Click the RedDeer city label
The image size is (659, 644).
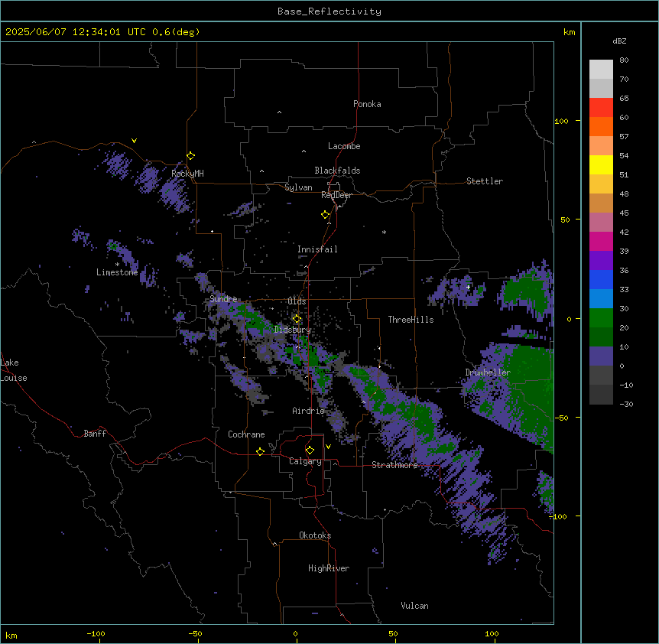[336, 195]
